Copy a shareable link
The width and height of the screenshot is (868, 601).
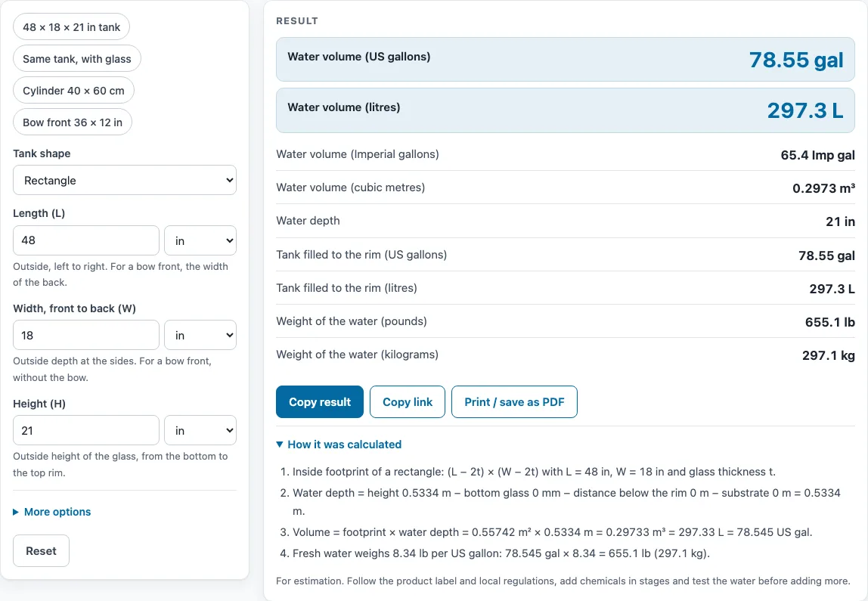pyautogui.click(x=408, y=401)
